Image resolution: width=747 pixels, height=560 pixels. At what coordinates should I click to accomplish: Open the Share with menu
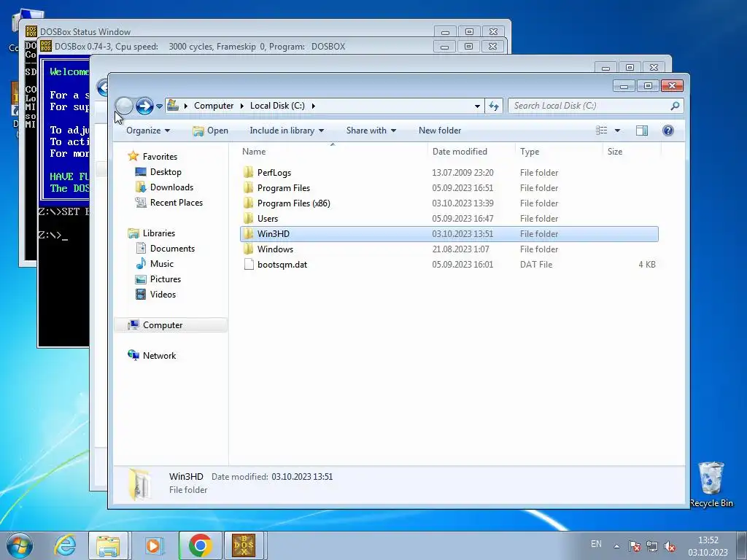[371, 131]
